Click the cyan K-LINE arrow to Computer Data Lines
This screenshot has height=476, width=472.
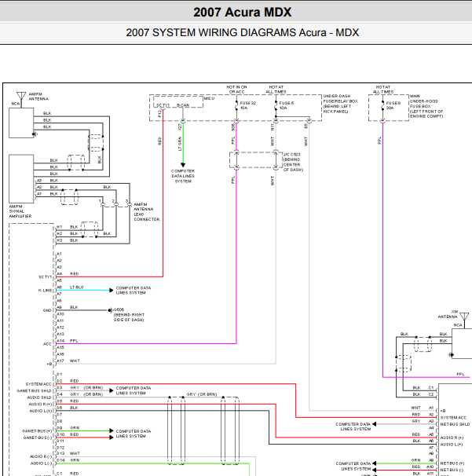tap(111, 291)
